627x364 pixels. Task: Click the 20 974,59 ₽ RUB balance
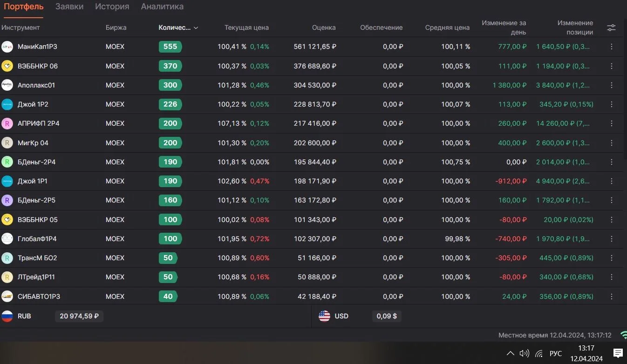coord(79,316)
